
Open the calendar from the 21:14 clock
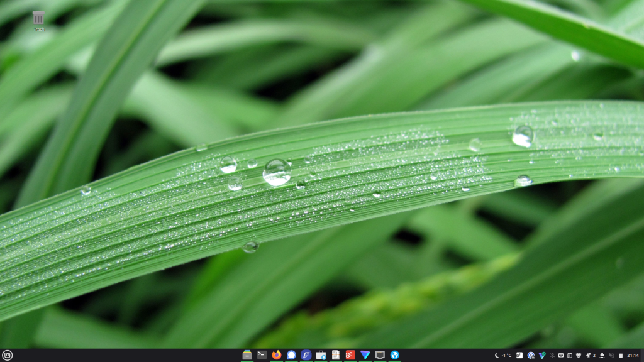coord(633,356)
